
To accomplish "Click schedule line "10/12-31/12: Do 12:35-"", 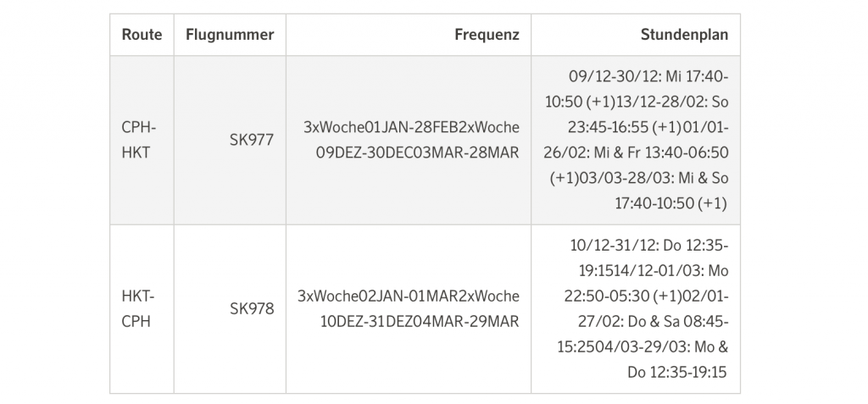I will pos(649,246).
